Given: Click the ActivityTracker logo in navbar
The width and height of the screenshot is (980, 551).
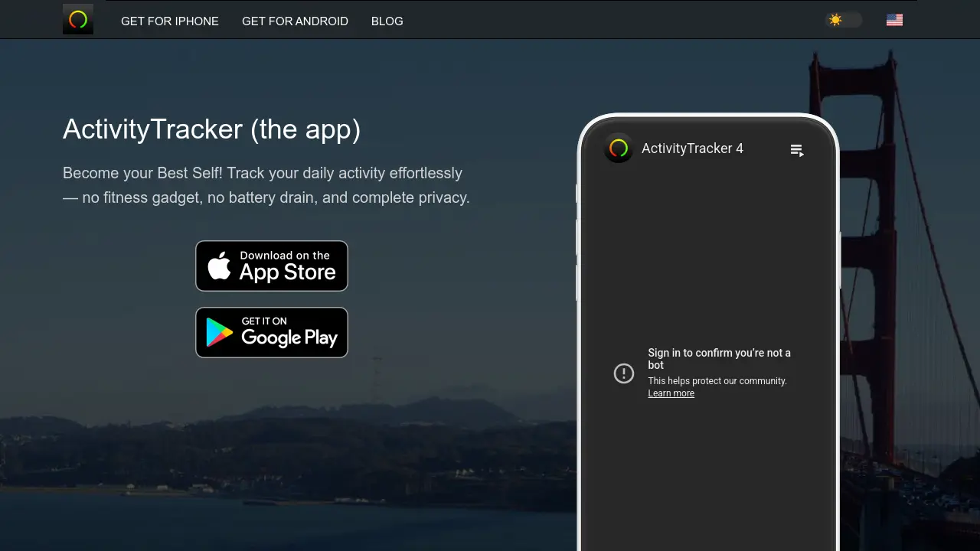Looking at the screenshot, I should [78, 19].
